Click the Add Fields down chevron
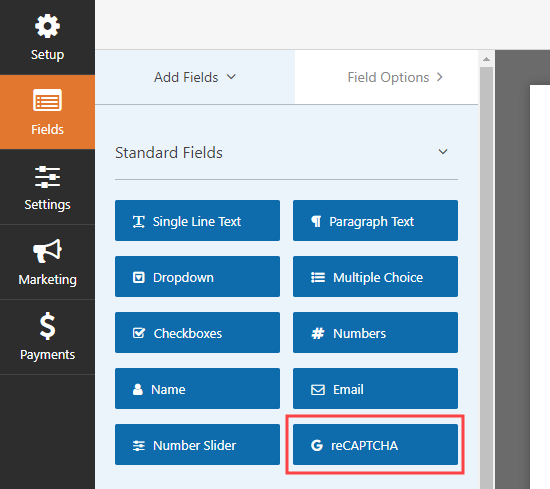Viewport: 550px width, 489px height. (x=231, y=77)
